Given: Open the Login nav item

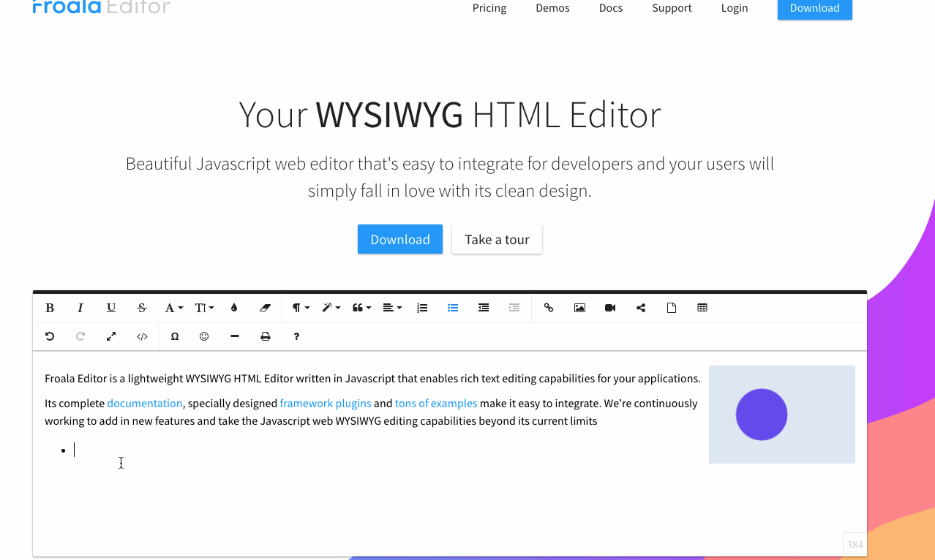Looking at the screenshot, I should [735, 8].
